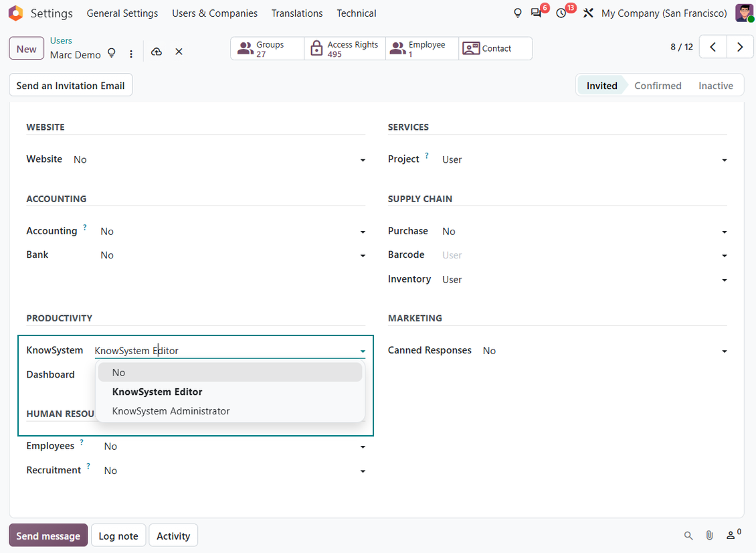
Task: Click Send an Invitation Email
Action: coord(70,86)
